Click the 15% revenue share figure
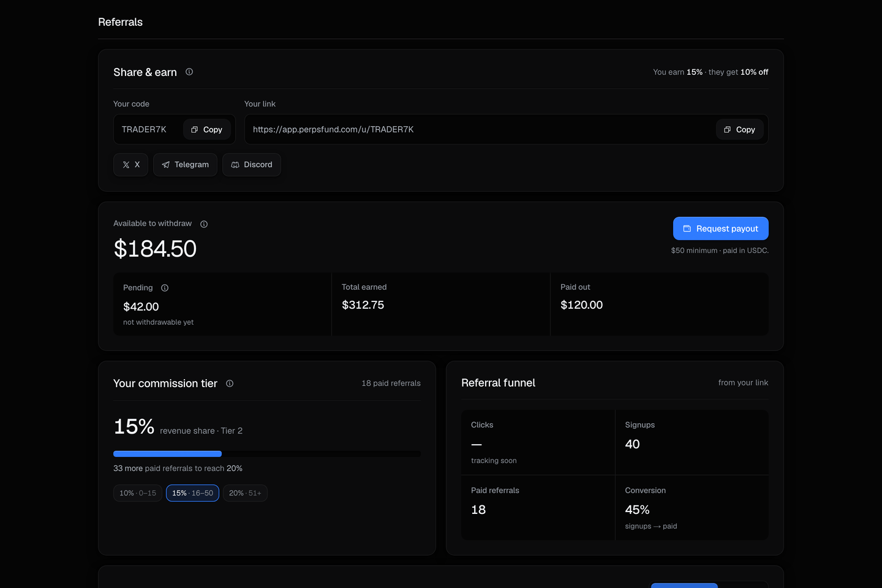This screenshot has width=882, height=588. (x=134, y=426)
